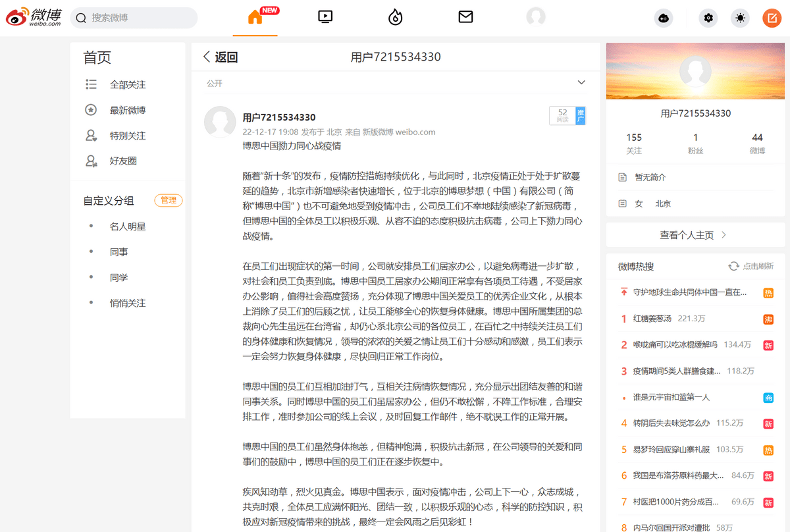The height and width of the screenshot is (532, 790).
Task: Click the 管理 button for custom groups
Action: point(168,200)
